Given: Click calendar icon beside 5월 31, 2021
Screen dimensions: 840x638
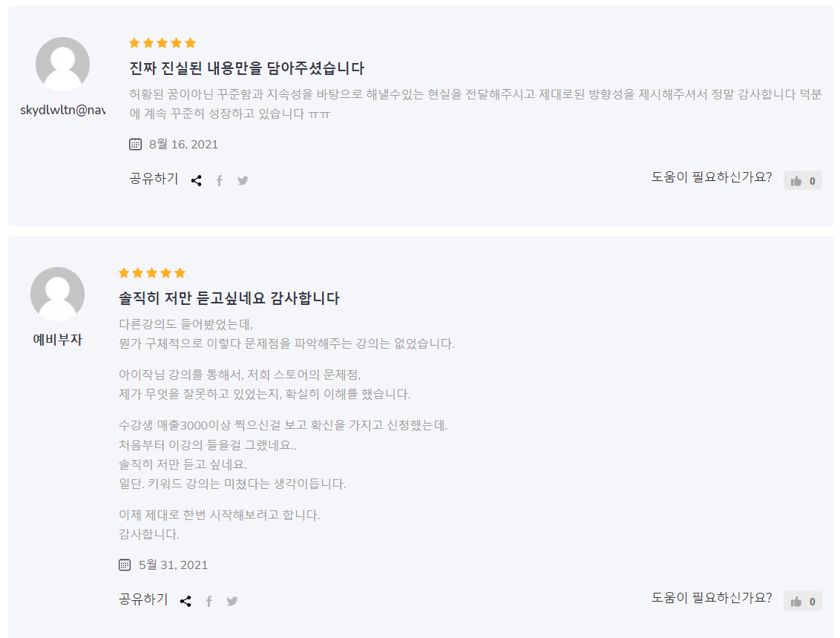Looking at the screenshot, I should pos(125,565).
